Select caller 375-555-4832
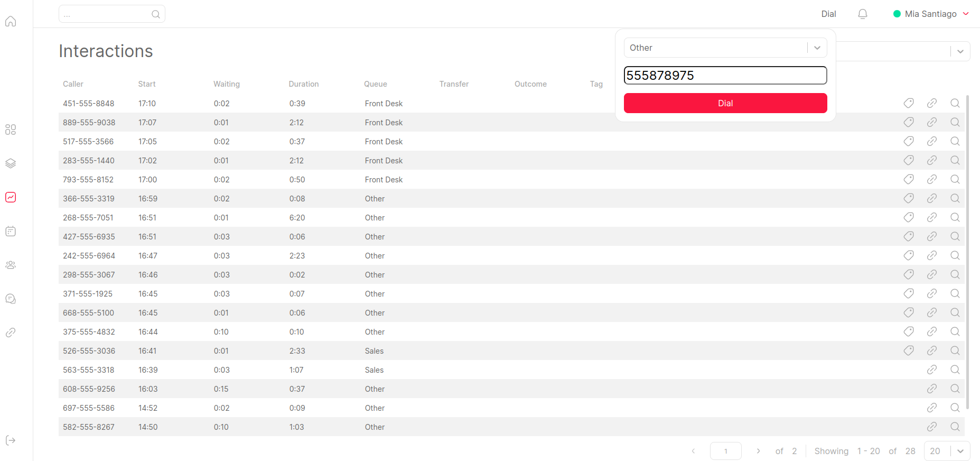Screen dimensions: 980x461 89,332
